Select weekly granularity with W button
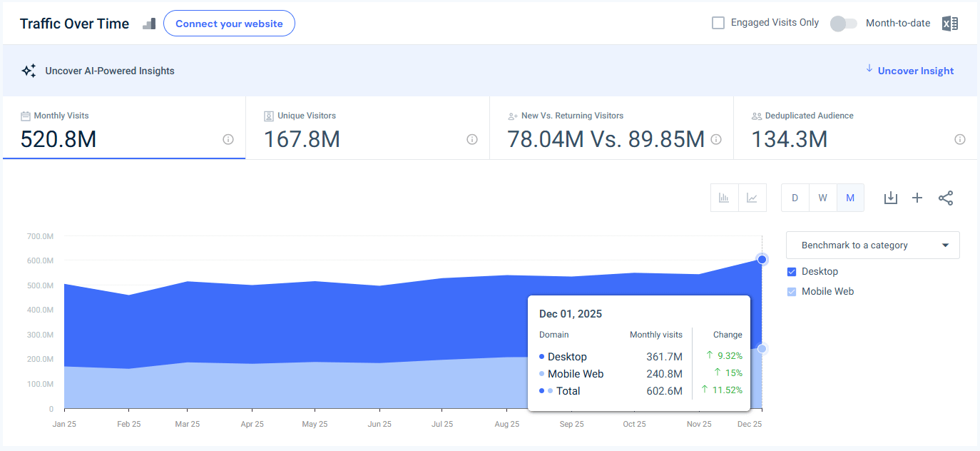This screenshot has height=451, width=980. (x=822, y=198)
